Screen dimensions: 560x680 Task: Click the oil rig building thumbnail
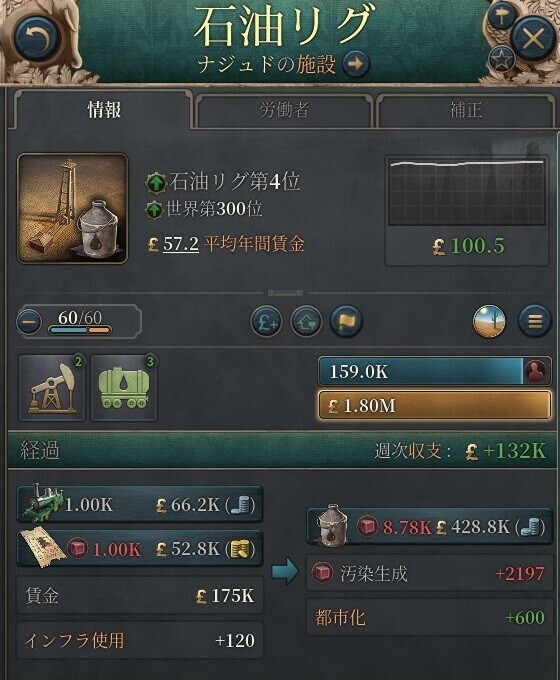click(72, 208)
